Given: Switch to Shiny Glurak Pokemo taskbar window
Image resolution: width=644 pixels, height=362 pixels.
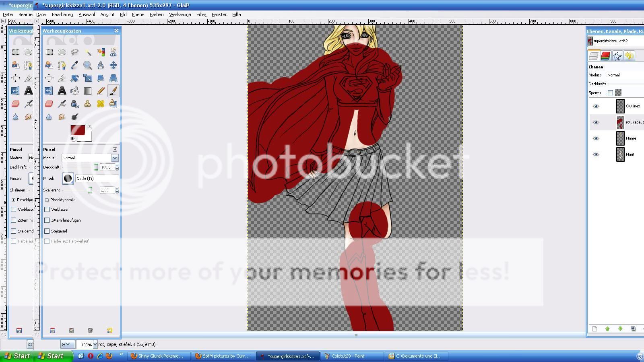Looking at the screenshot, I should 159,356.
